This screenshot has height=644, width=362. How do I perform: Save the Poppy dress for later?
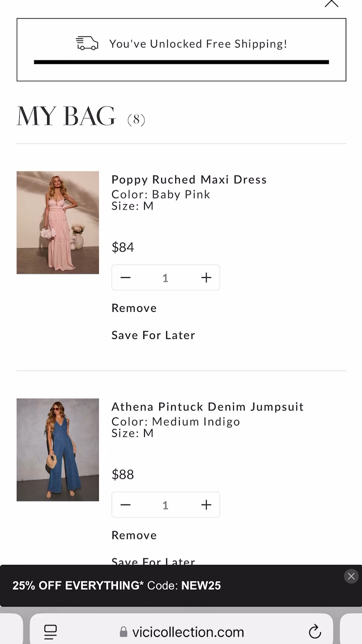click(153, 335)
